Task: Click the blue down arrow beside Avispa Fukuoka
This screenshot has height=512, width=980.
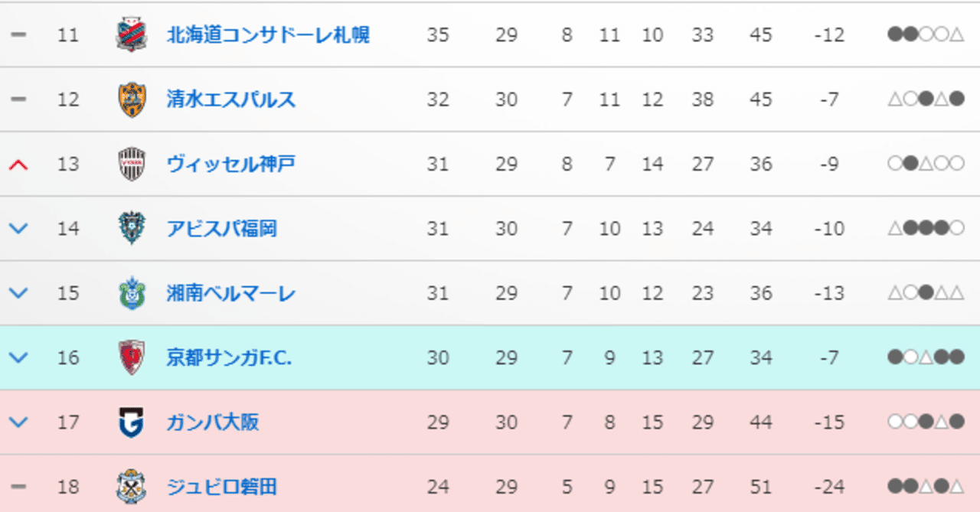Action: tap(18, 228)
